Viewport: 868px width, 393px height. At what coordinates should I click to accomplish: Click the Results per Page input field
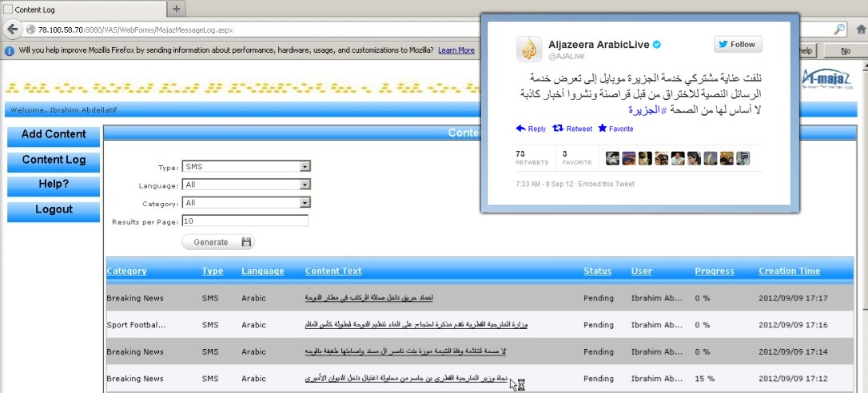click(x=245, y=220)
